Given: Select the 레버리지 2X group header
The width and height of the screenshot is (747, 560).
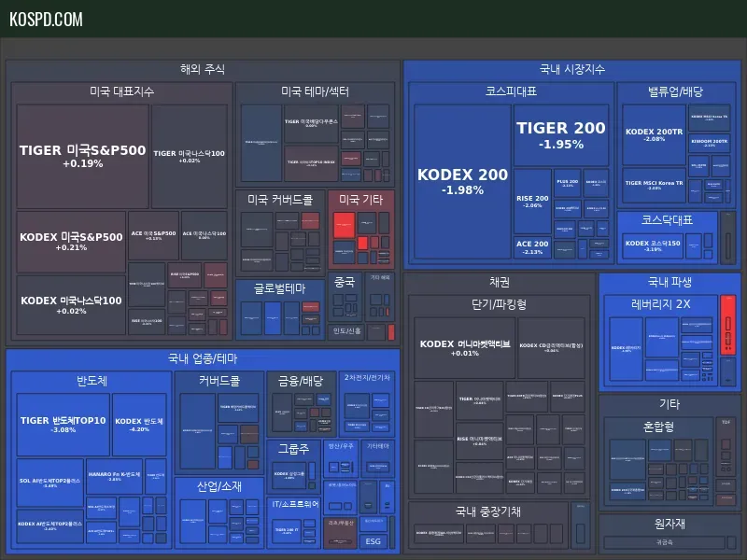Looking at the screenshot, I should pyautogui.click(x=660, y=304).
